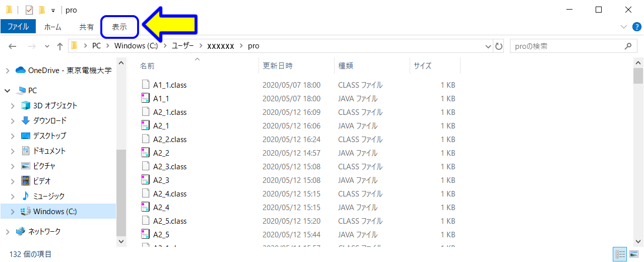Click the Properties checkmark icon in title bar
The image size is (644, 262).
[x=29, y=10]
